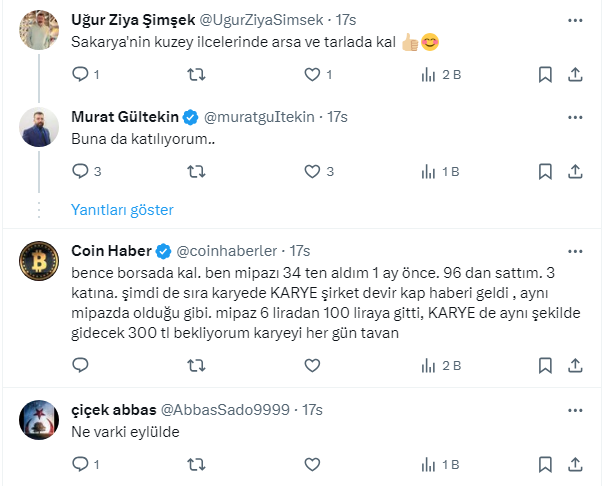Retweet Coin Haber's tweet
This screenshot has height=486, width=607.
pyautogui.click(x=198, y=366)
